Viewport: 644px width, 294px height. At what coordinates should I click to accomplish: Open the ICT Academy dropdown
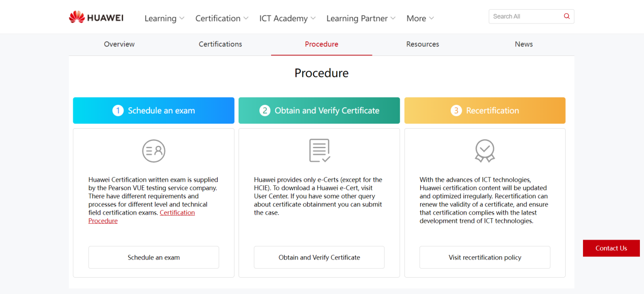point(287,18)
